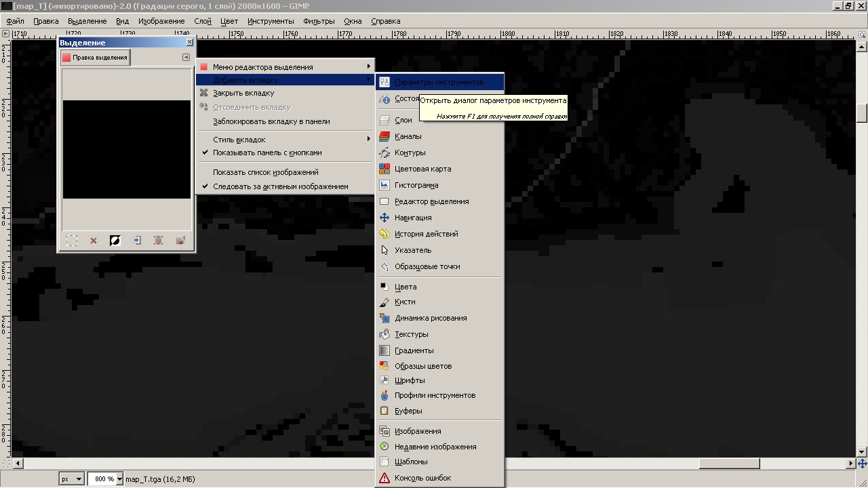Toggle Показать список изображений
The image size is (868, 488).
pos(285,172)
